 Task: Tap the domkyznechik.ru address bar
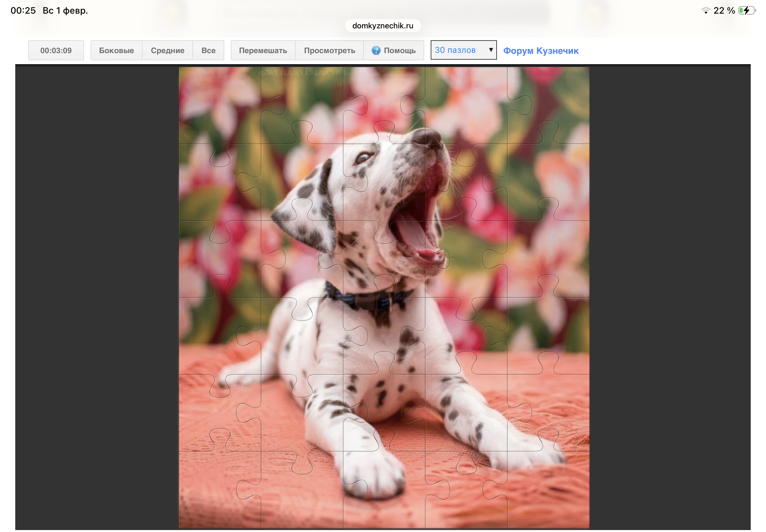(382, 26)
